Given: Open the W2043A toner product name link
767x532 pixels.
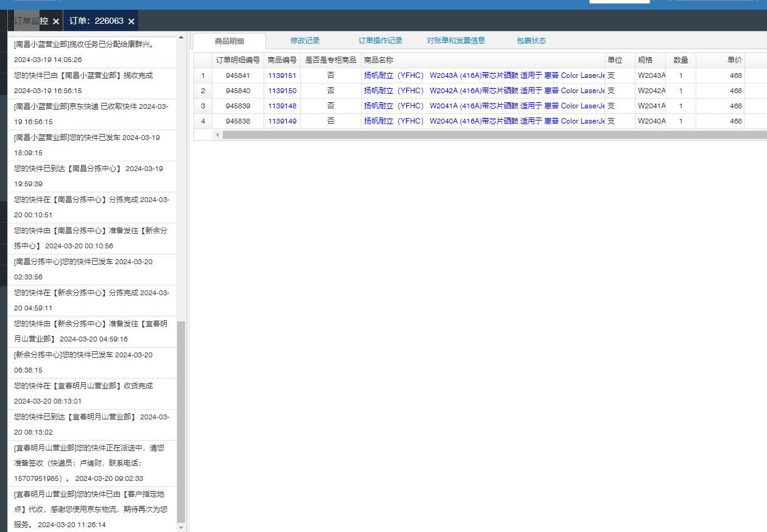Looking at the screenshot, I should coord(484,75).
